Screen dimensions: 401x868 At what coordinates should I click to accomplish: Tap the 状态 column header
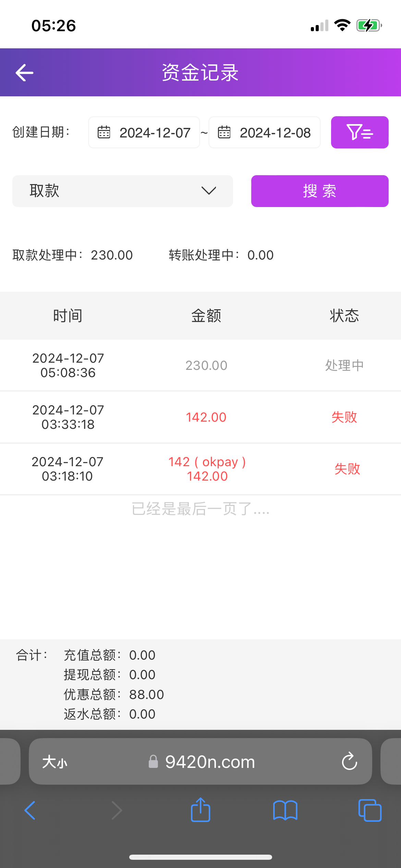pos(344,316)
